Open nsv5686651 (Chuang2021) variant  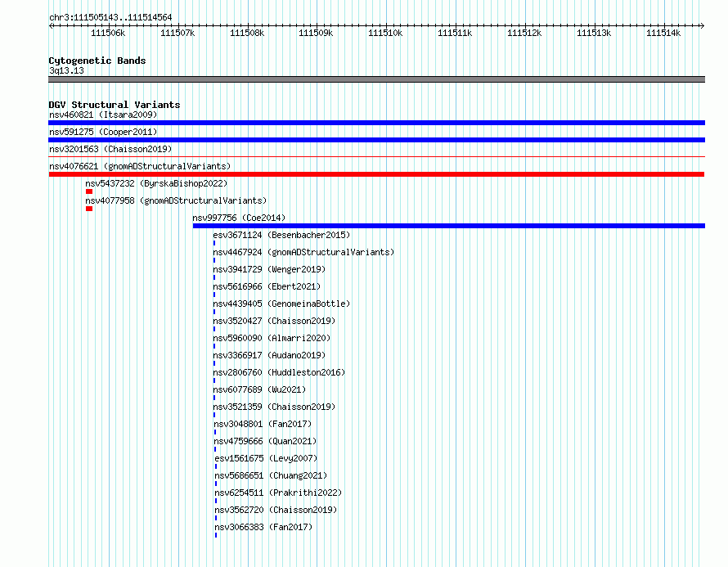point(271,475)
